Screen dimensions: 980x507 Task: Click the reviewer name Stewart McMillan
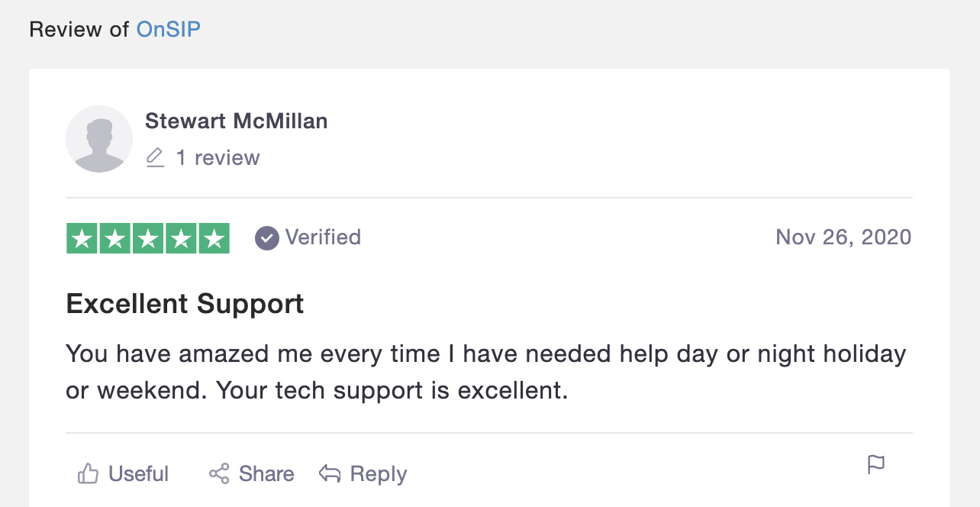point(237,121)
